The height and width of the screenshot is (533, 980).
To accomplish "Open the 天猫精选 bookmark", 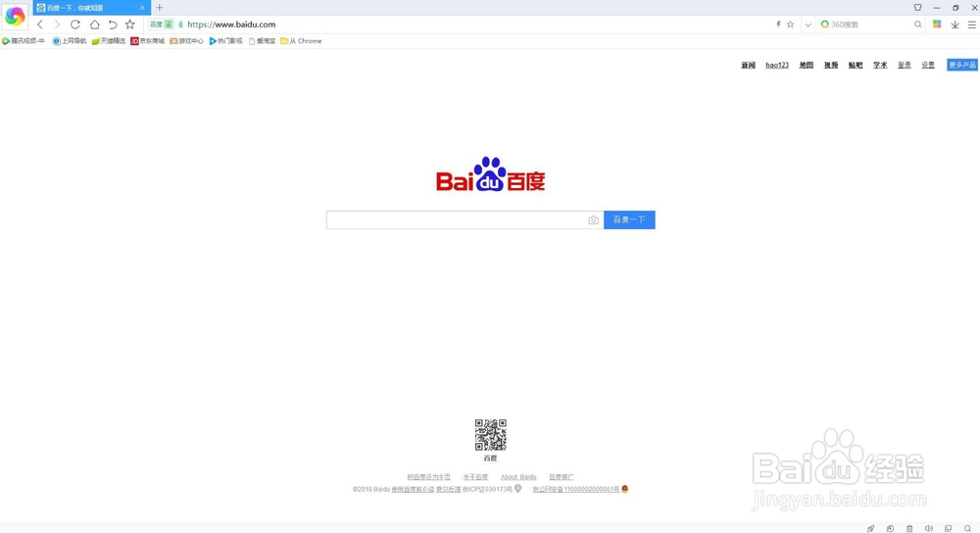I will point(109,40).
